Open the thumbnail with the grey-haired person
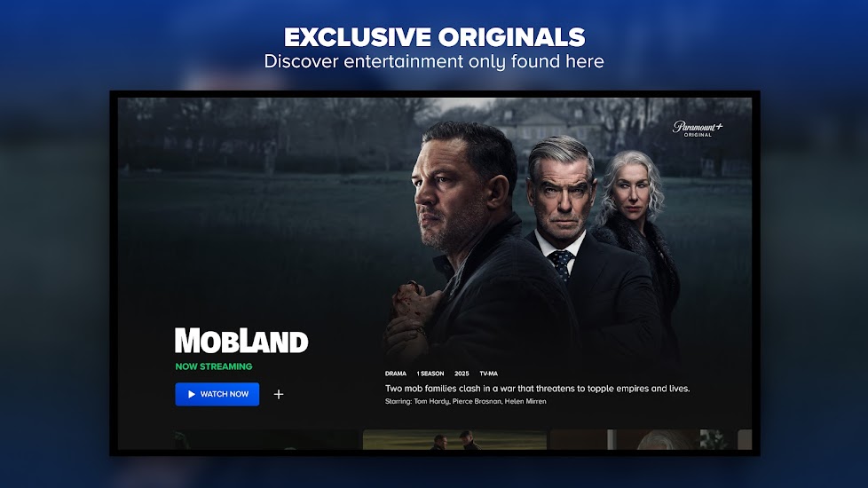The image size is (868, 488). (643, 439)
